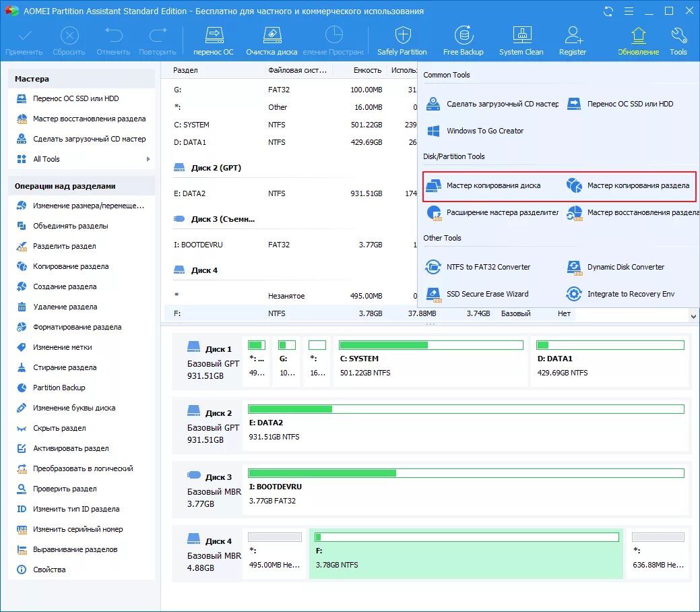Open NTFS to FAT32 Converter

point(478,267)
